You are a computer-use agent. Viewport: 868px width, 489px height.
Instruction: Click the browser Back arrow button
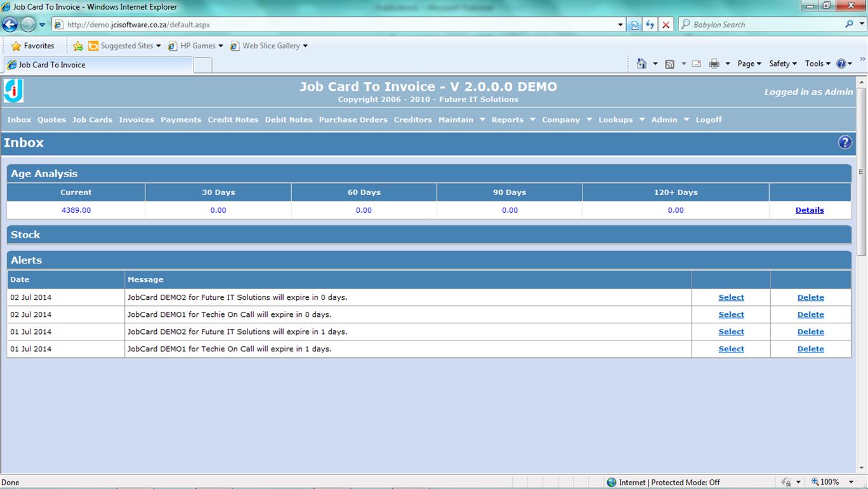(x=10, y=25)
